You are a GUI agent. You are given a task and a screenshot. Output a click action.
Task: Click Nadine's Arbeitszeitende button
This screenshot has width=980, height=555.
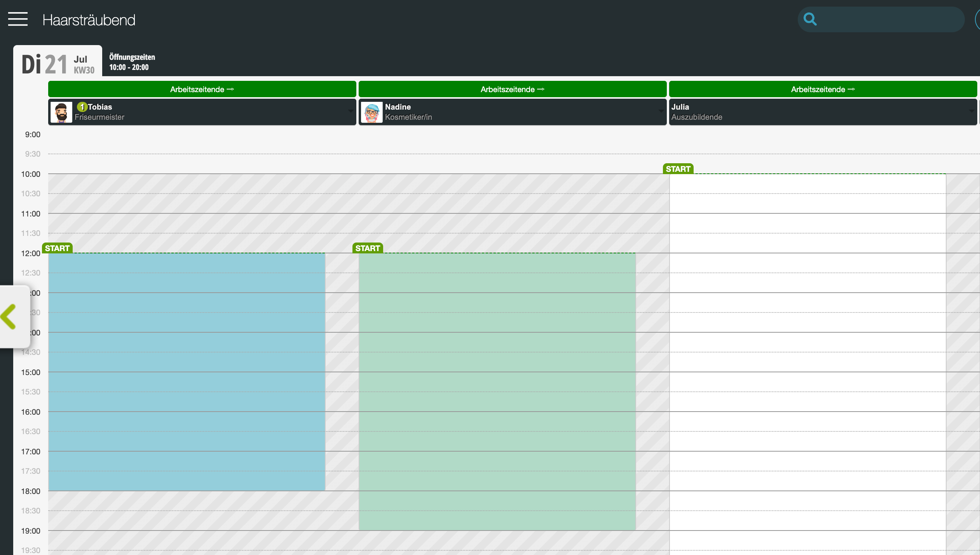pos(513,89)
